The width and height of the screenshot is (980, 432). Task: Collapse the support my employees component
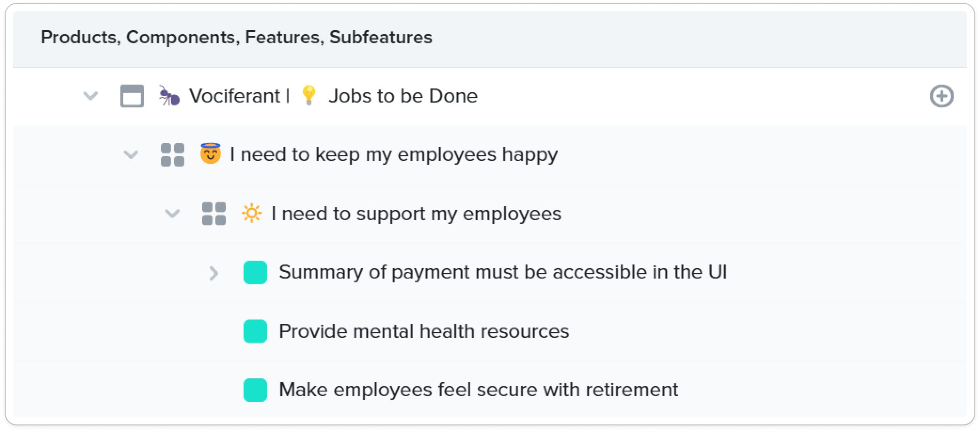[x=172, y=214]
